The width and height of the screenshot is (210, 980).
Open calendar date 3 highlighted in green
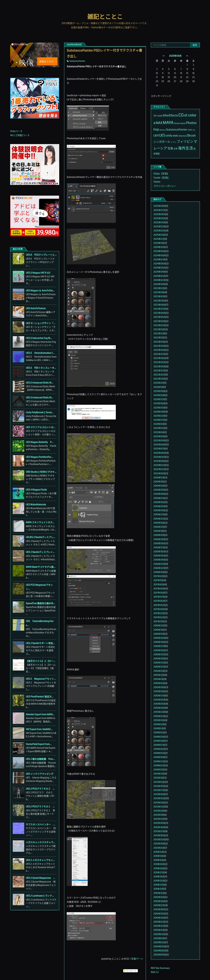point(157,69)
